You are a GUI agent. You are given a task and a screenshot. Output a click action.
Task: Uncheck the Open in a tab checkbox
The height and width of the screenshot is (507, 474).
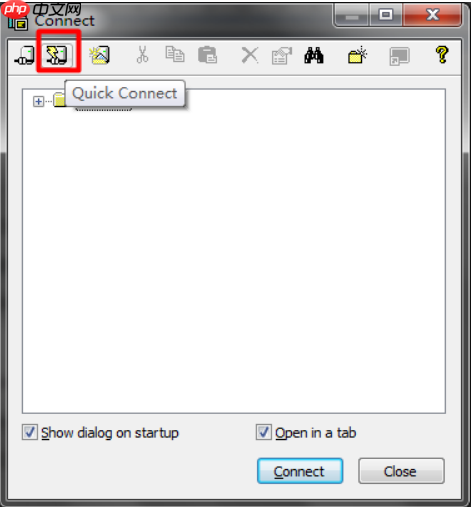[x=264, y=432]
